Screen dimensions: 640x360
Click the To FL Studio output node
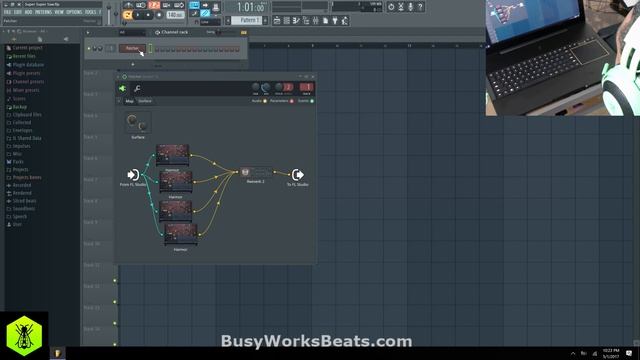298,175
